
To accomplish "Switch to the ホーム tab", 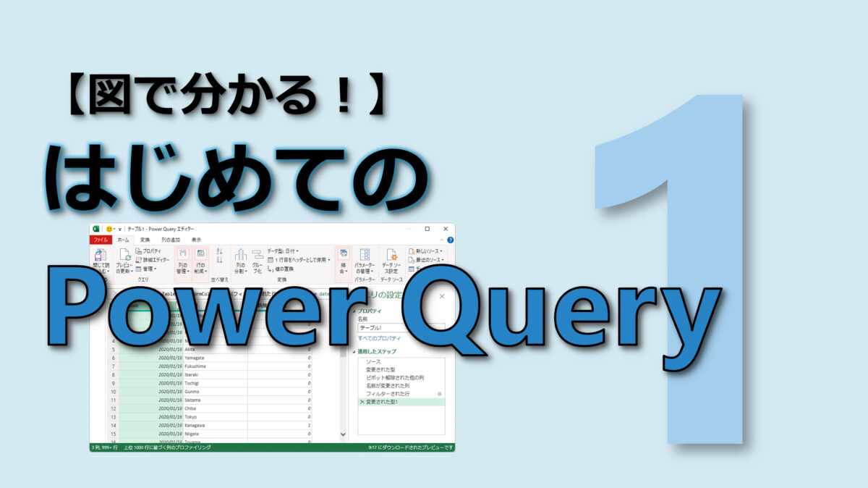I will [123, 240].
